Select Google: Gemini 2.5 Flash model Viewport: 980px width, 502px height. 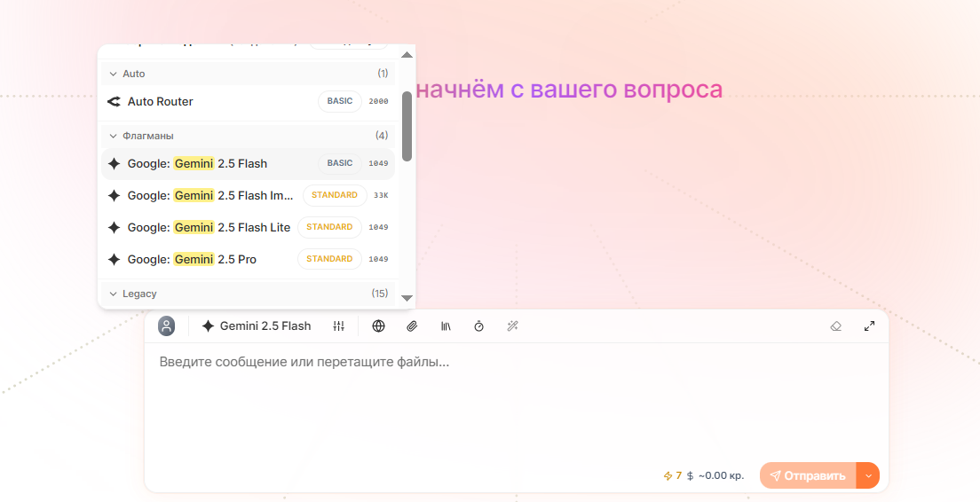click(249, 163)
